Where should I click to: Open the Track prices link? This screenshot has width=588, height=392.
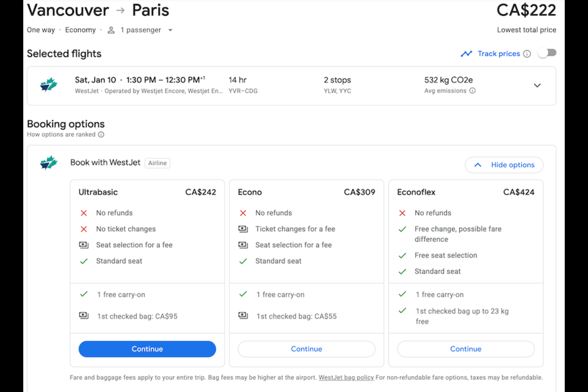tap(499, 54)
